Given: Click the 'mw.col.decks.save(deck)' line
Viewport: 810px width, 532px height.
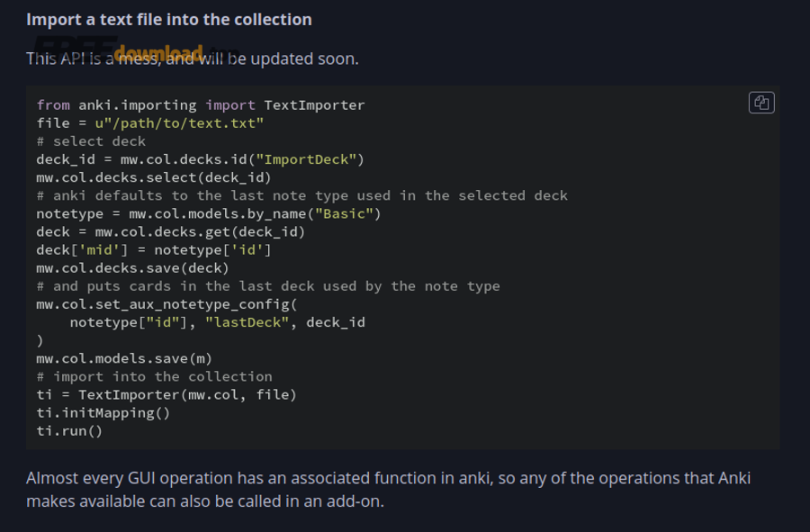Looking at the screenshot, I should click(133, 267).
